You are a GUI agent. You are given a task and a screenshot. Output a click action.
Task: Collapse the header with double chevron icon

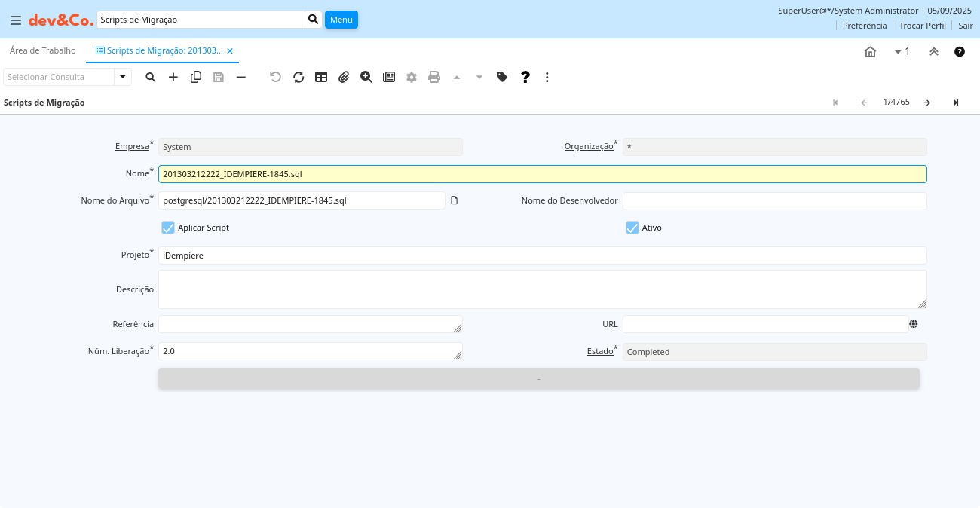934,52
